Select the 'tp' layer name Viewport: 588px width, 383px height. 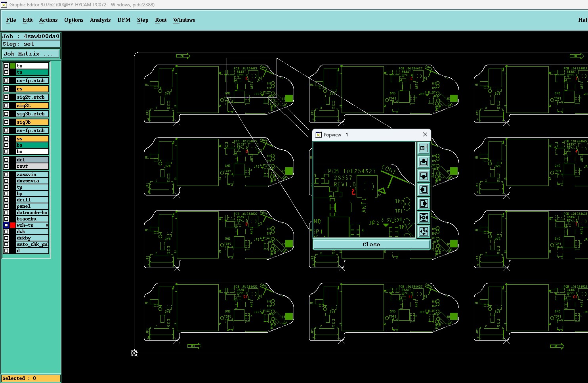pos(32,187)
